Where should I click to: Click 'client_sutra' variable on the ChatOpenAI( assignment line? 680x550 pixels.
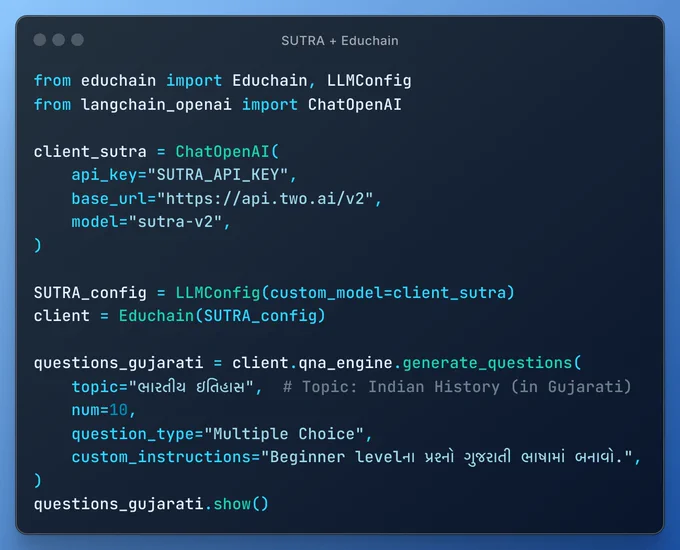click(x=90, y=152)
